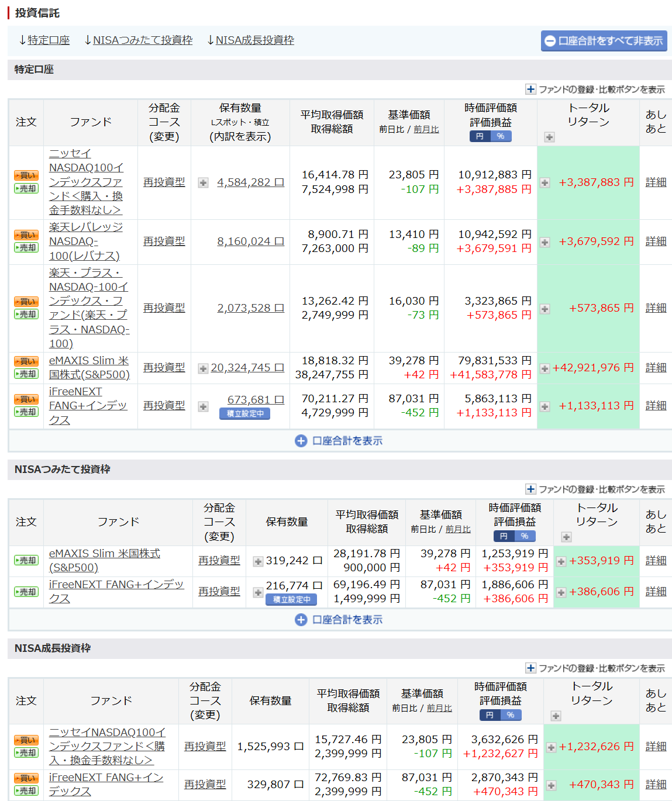Click sell icon for 楽天レバレッジNASDAQ-100
The height and width of the screenshot is (801, 672).
(x=26, y=248)
